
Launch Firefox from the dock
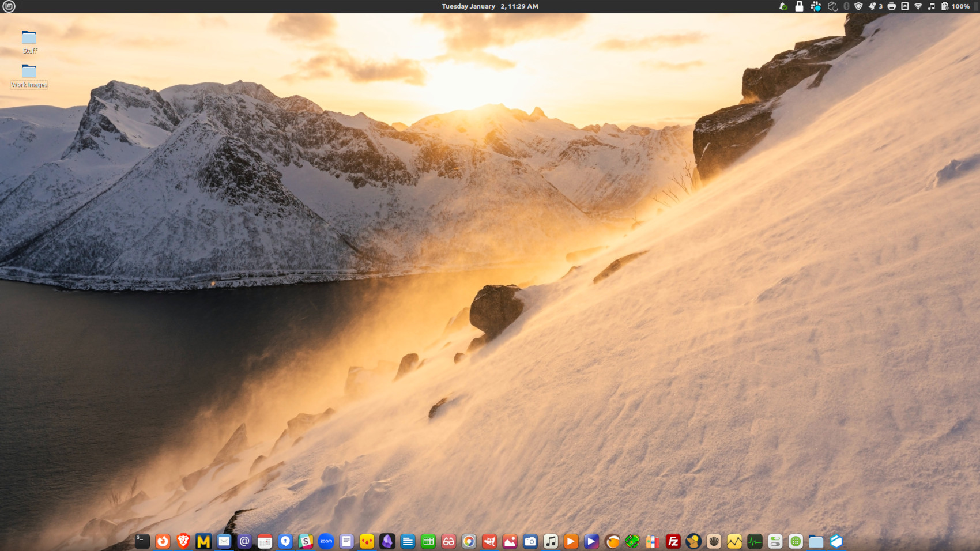click(x=163, y=541)
